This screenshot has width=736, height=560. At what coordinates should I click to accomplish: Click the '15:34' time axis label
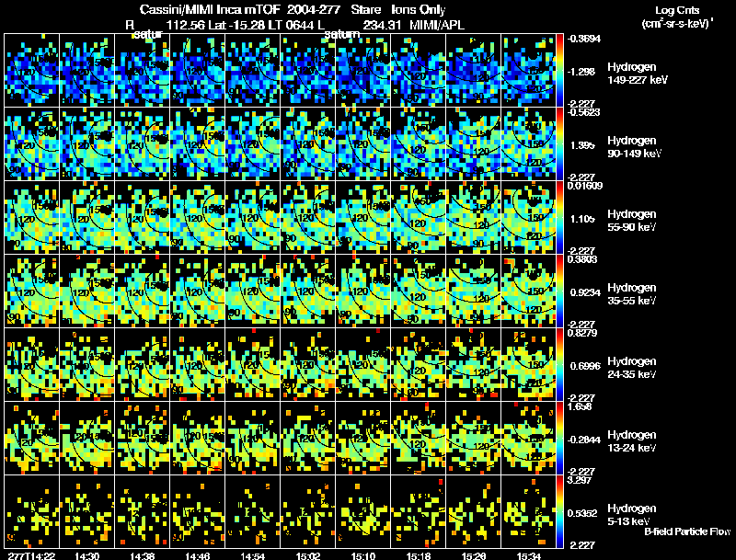pos(529,555)
